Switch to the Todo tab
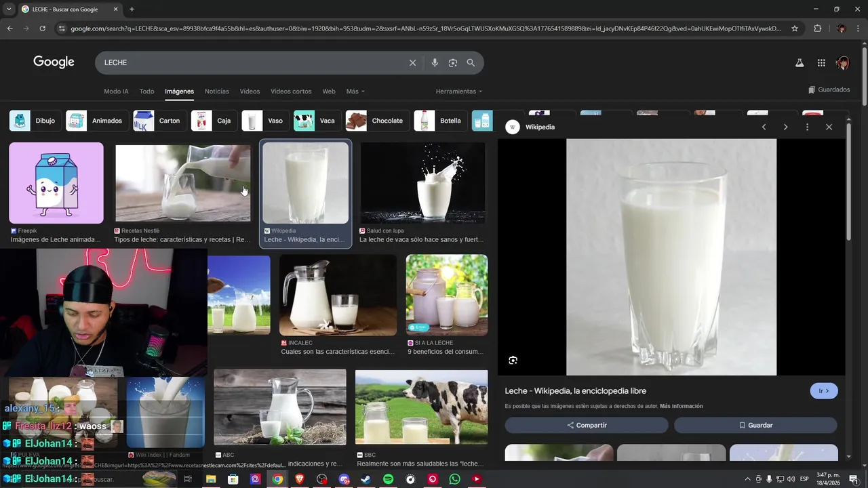 (146, 91)
